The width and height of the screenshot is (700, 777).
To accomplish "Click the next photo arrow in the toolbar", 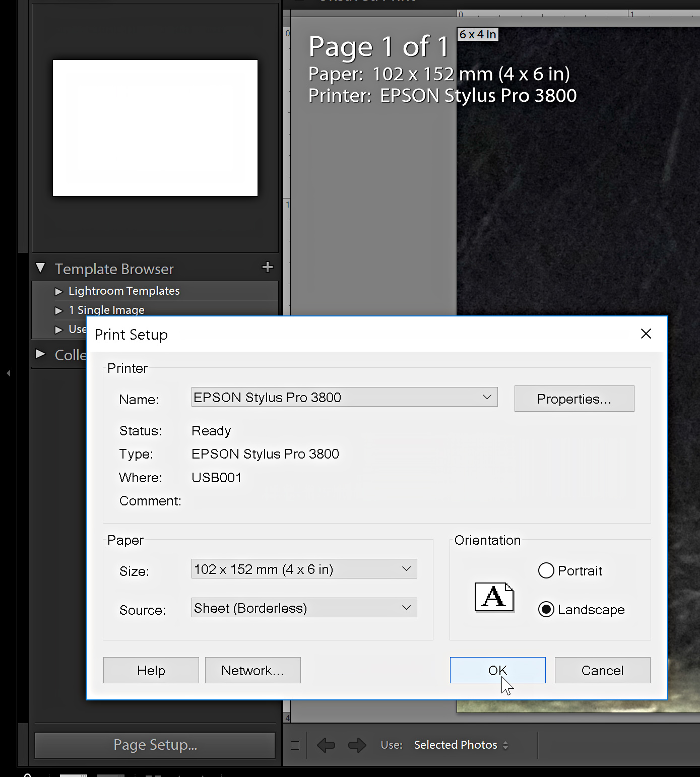I will click(x=356, y=744).
